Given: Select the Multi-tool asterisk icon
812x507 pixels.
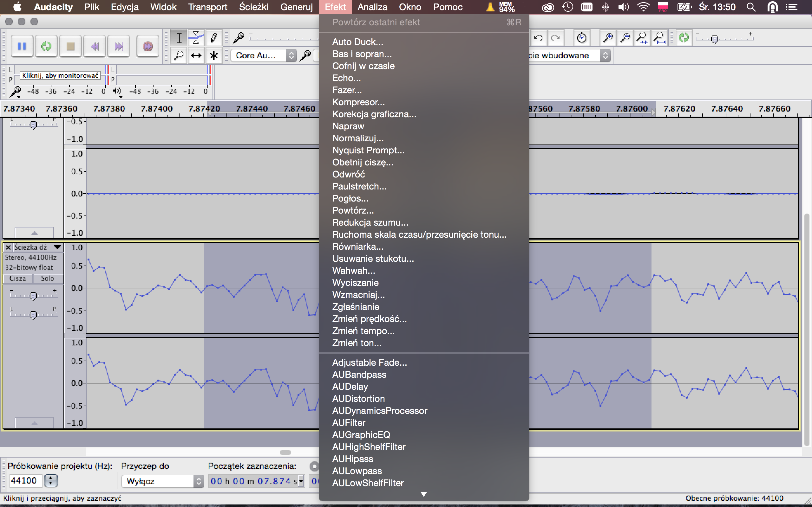Looking at the screenshot, I should tap(214, 55).
